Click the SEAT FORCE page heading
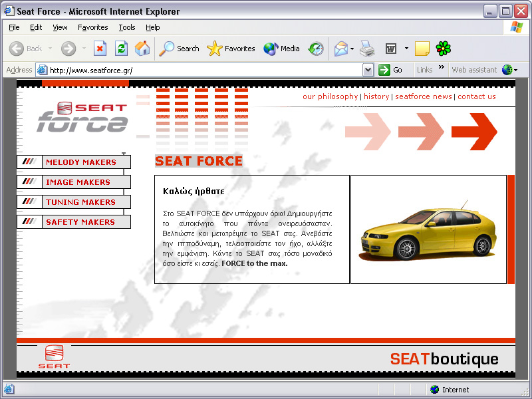Image resolution: width=532 pixels, height=399 pixels. [x=199, y=161]
